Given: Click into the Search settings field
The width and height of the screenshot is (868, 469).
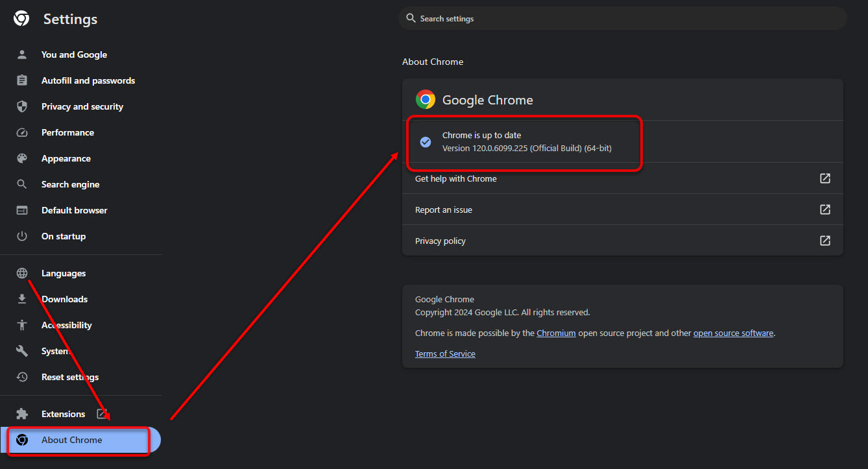Looking at the screenshot, I should [623, 18].
